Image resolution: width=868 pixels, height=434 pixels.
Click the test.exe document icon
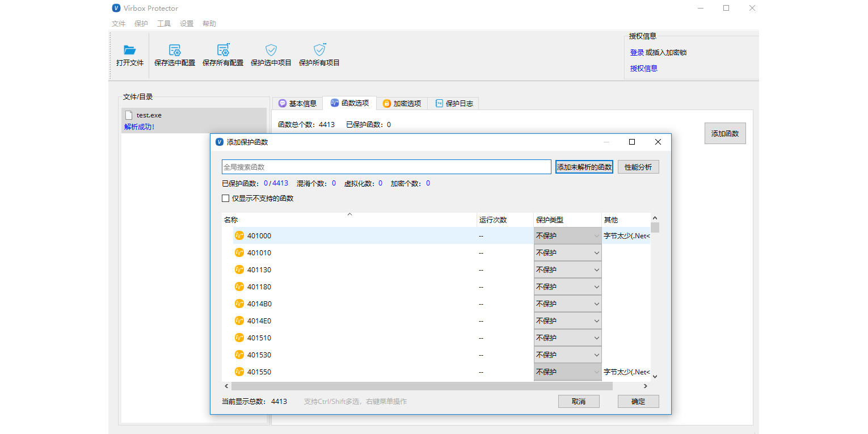coord(128,115)
